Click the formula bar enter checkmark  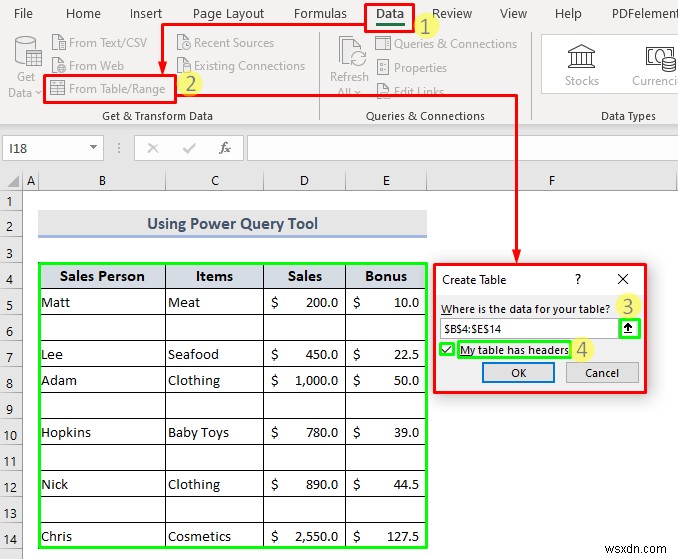189,148
